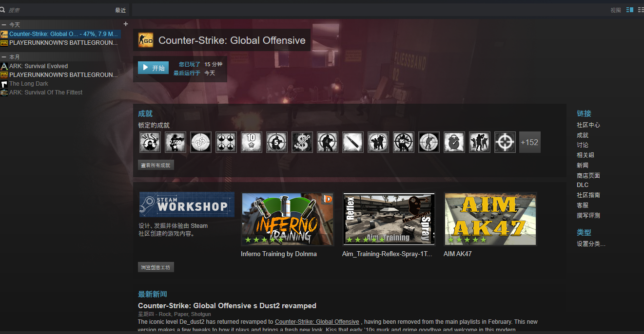
Task: Click the 最新新闻 section heading
Action: 153,294
